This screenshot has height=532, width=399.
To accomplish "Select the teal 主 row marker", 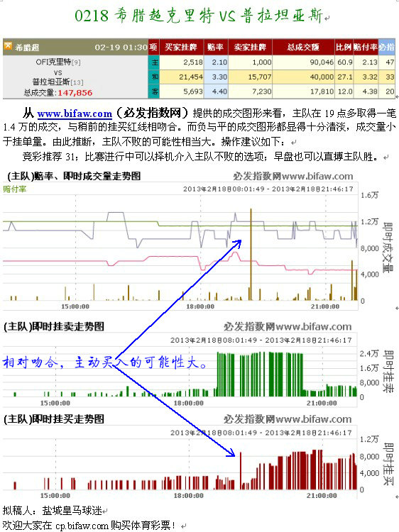I will (155, 62).
